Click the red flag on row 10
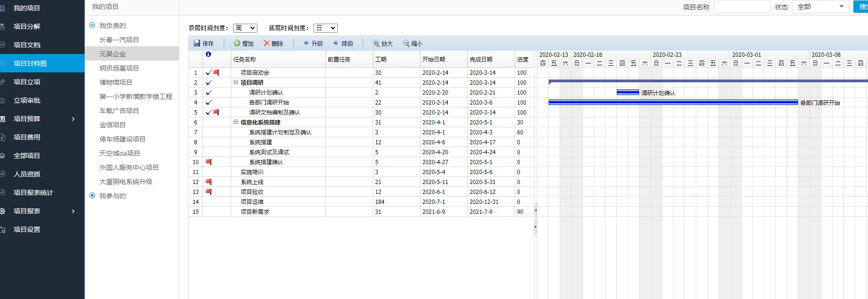 (209, 162)
